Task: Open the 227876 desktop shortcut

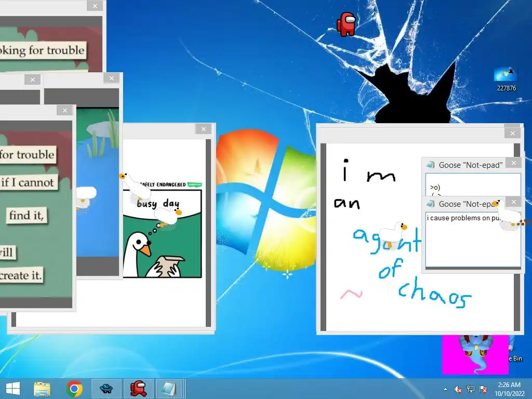Action: click(506, 79)
